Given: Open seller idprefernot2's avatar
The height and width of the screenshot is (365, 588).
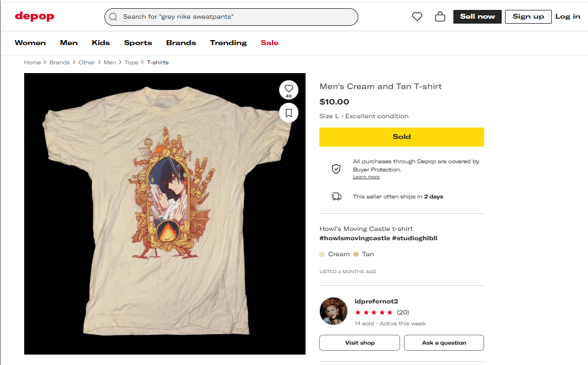Looking at the screenshot, I should pos(334,311).
